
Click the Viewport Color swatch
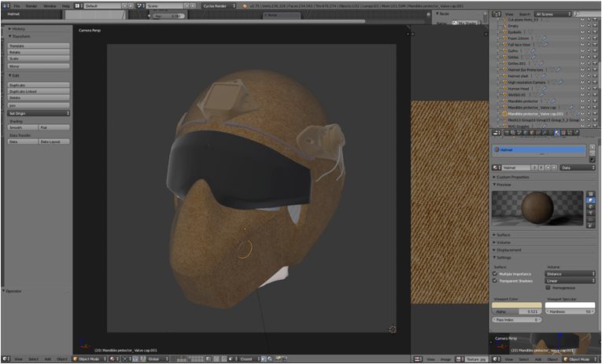[x=516, y=305]
